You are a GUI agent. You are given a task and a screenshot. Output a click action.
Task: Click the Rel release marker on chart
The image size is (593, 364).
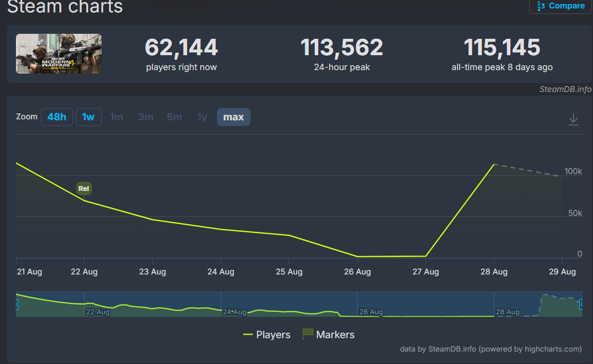84,188
